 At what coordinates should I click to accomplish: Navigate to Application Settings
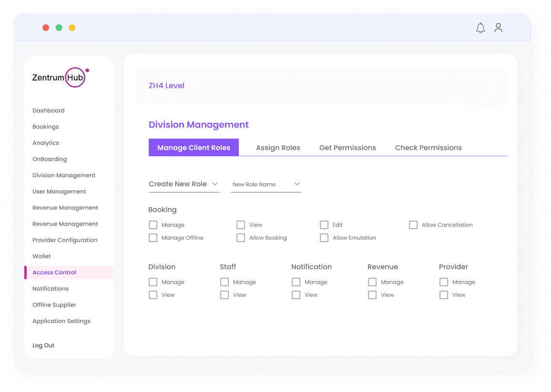coord(61,321)
